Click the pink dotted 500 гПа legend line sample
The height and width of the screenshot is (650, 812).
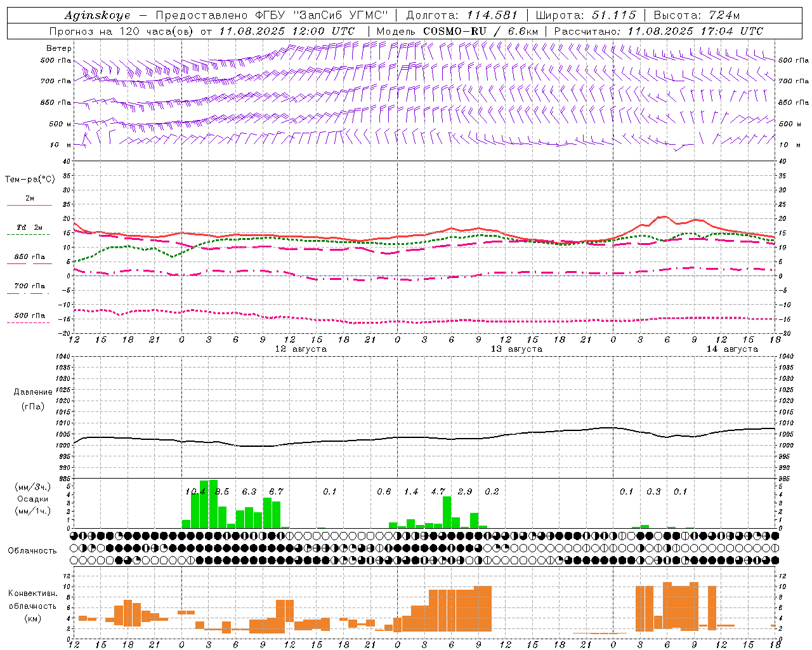click(29, 323)
